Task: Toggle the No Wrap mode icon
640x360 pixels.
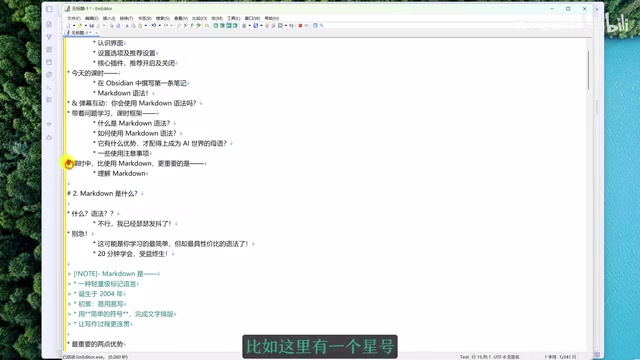Action: 216,25
